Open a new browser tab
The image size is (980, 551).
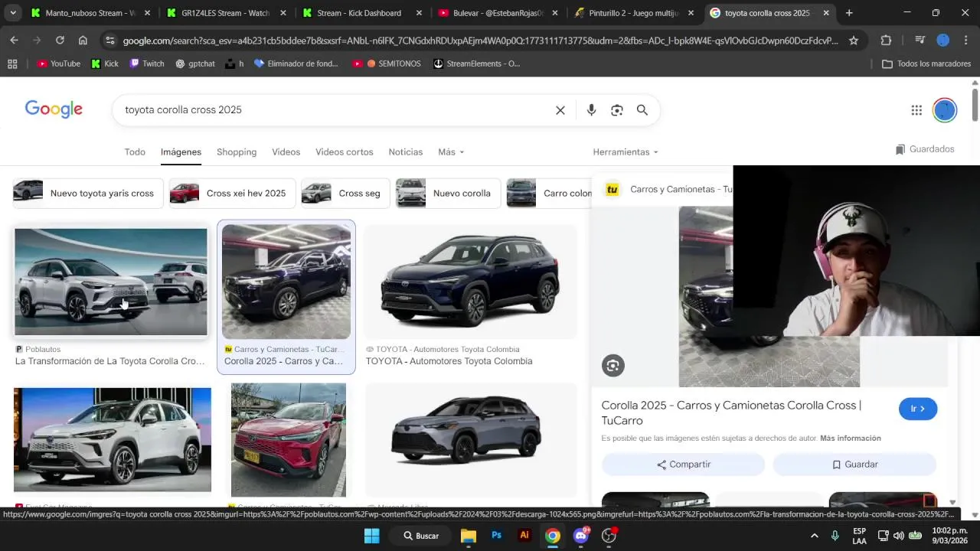(849, 13)
